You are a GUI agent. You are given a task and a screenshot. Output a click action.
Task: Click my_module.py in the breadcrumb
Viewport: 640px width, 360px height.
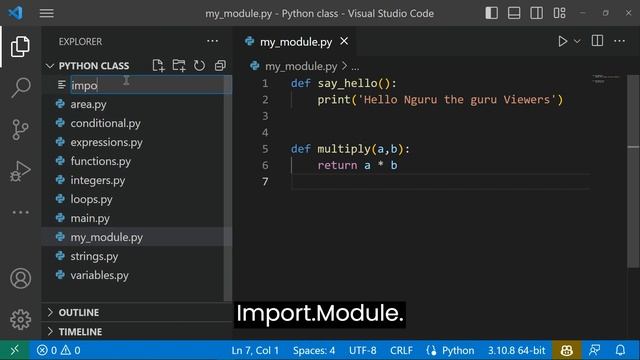tap(301, 66)
